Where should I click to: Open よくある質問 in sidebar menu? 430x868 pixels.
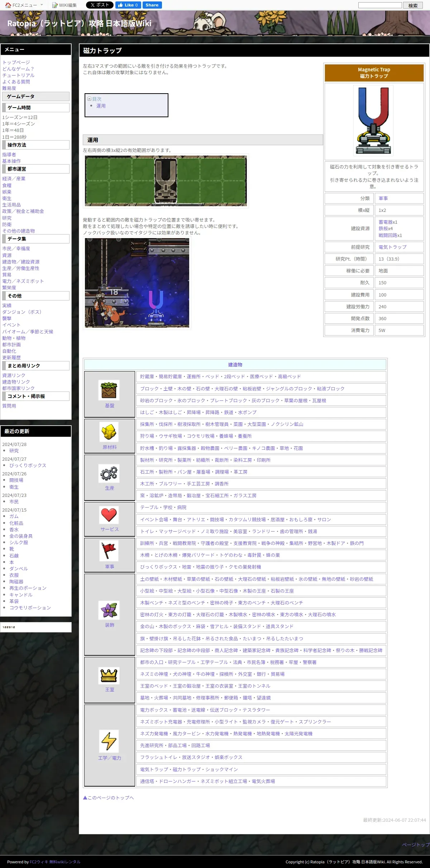(16, 82)
